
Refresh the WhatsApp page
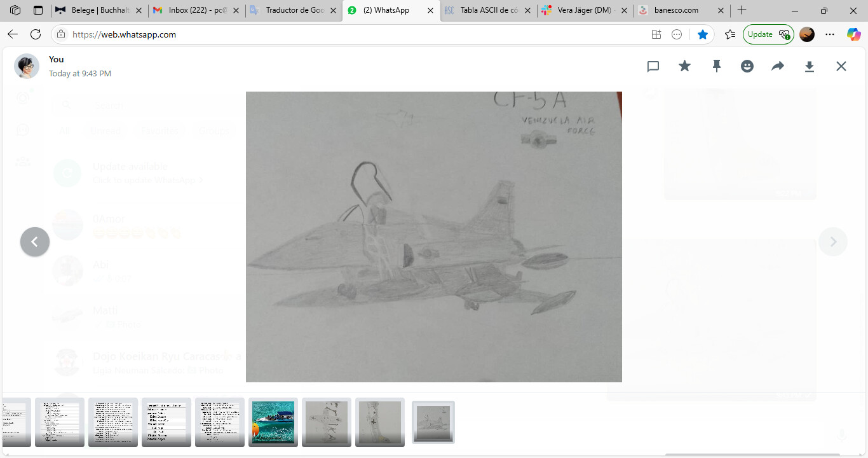[36, 34]
